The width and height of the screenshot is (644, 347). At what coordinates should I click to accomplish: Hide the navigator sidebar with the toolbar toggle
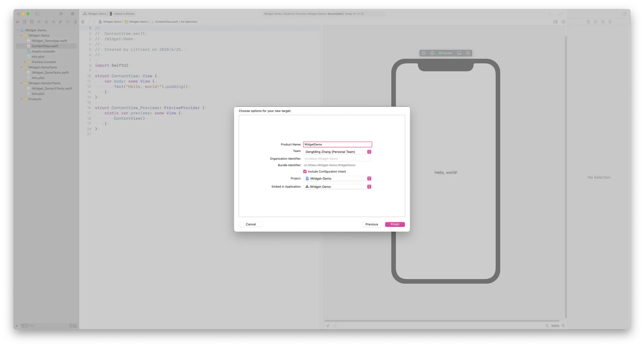38,14
